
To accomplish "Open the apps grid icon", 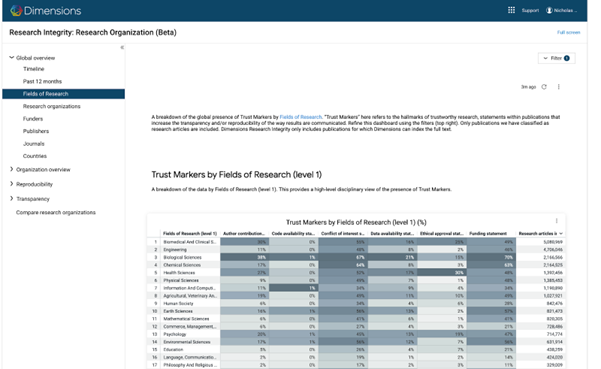I will (511, 10).
